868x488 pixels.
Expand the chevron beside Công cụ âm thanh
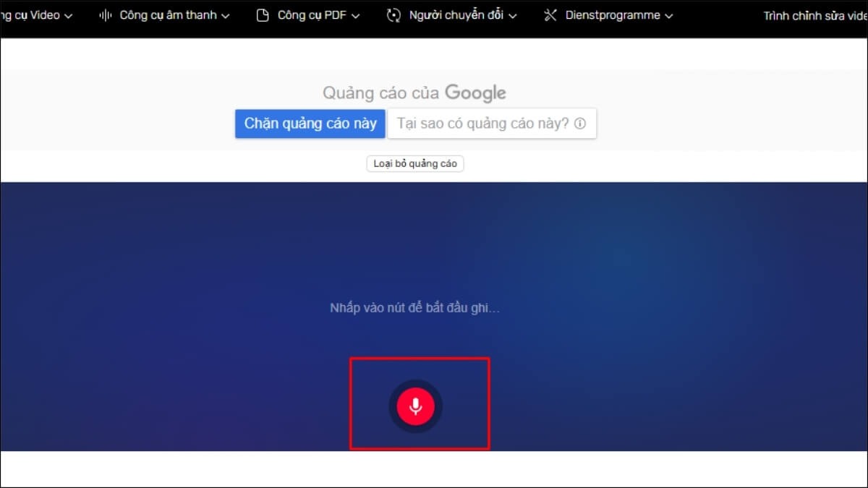[225, 16]
